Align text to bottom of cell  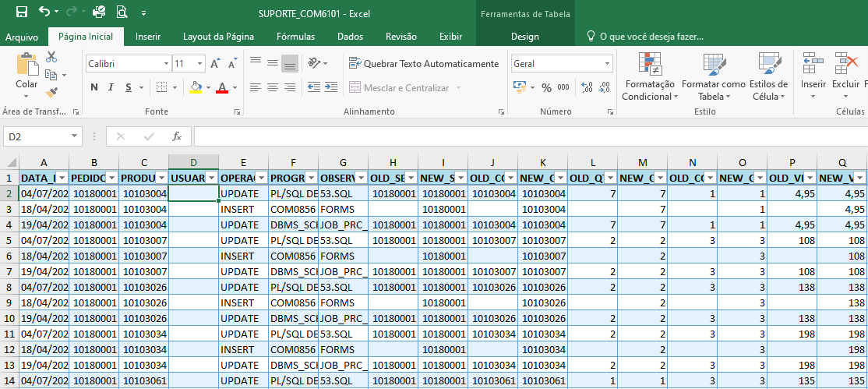(290, 64)
